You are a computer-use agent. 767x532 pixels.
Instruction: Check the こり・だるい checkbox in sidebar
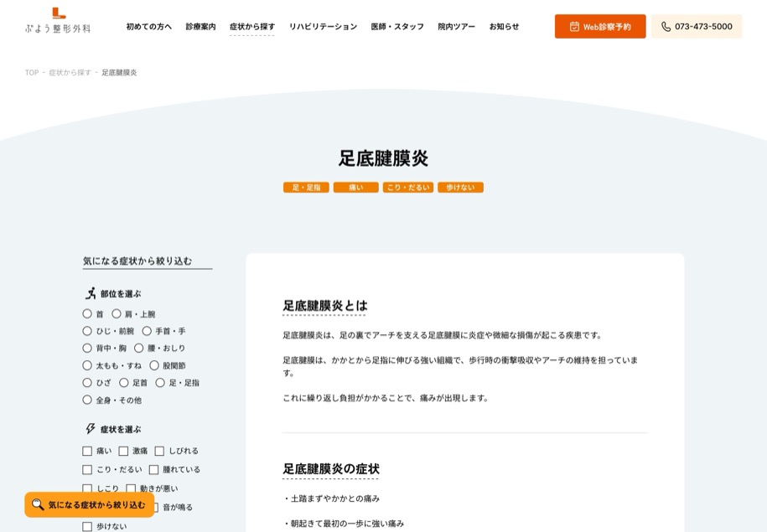point(87,469)
